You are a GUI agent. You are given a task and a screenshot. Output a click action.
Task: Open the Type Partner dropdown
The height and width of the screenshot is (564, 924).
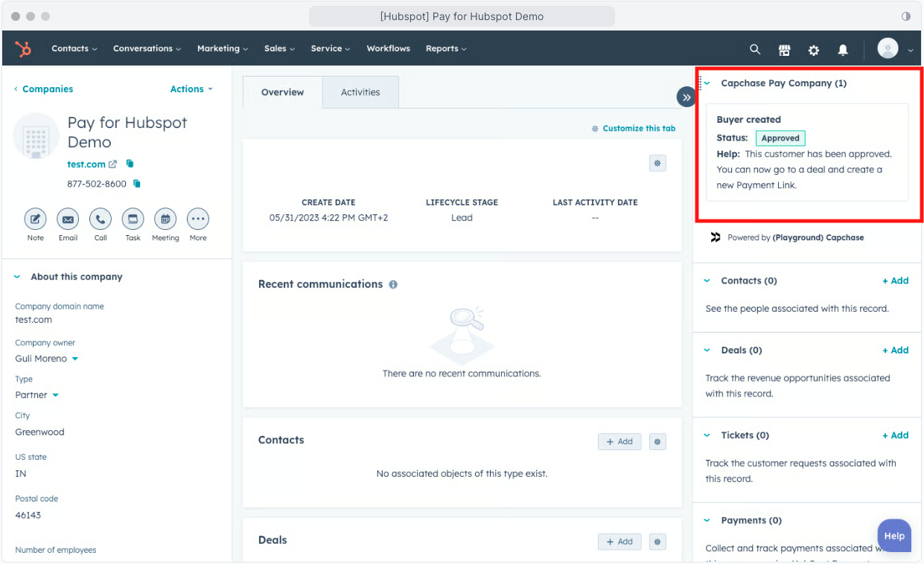coord(36,395)
